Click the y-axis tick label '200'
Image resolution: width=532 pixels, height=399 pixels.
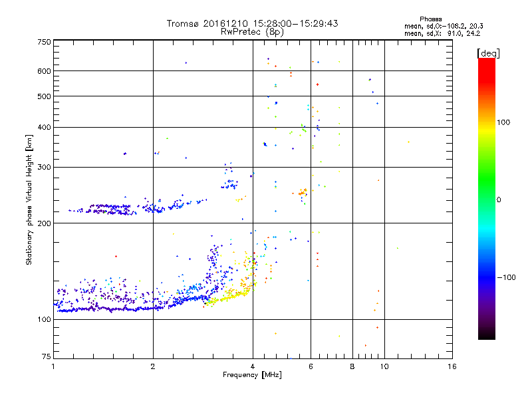click(44, 223)
